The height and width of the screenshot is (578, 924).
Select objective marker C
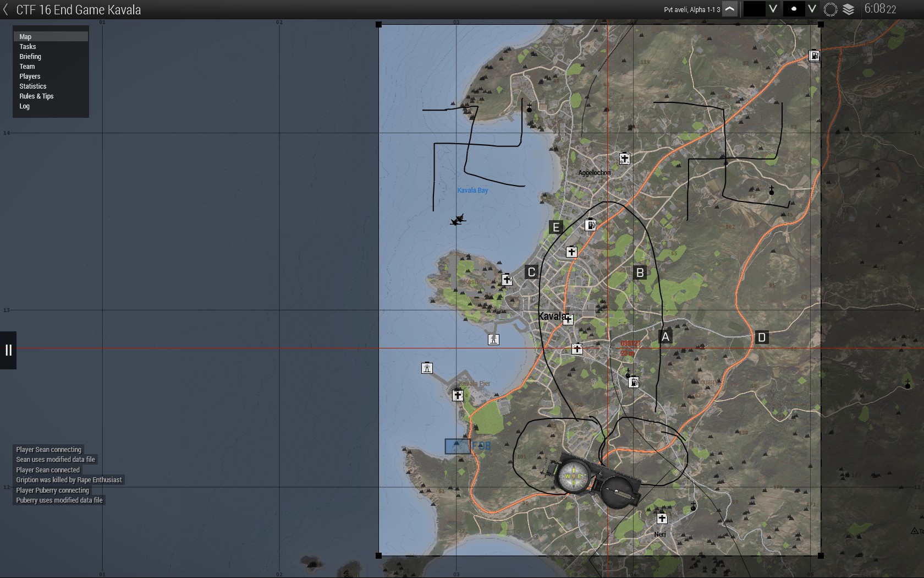coord(531,272)
